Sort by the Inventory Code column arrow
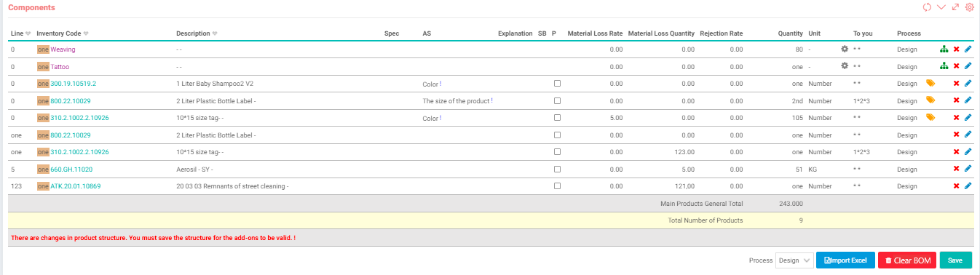The width and height of the screenshot is (980, 275). (x=86, y=33)
